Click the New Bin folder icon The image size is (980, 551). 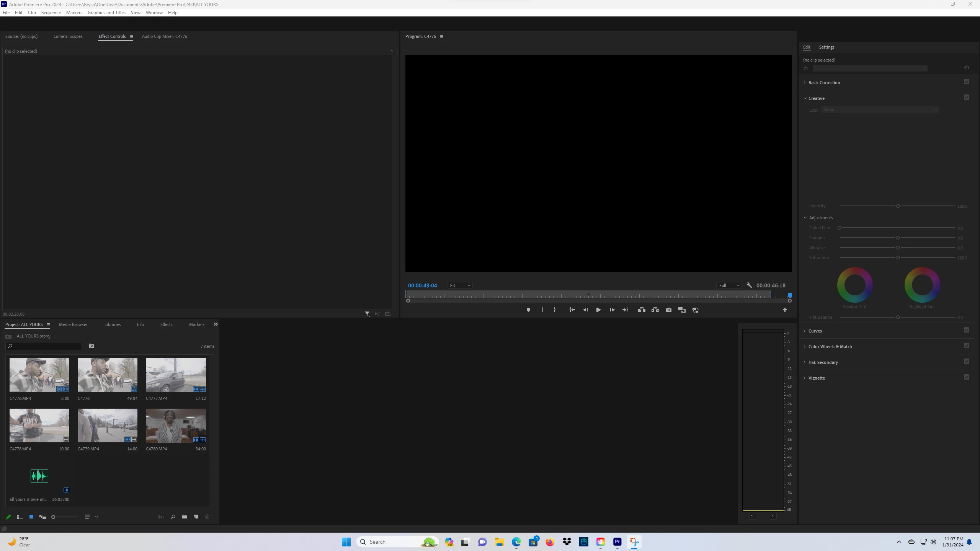point(184,517)
